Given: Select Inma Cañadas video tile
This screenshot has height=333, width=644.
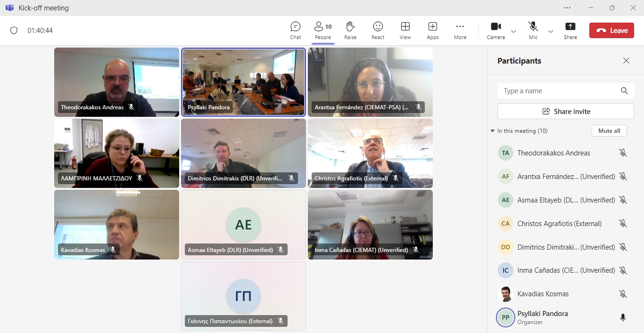Looking at the screenshot, I should tap(370, 225).
